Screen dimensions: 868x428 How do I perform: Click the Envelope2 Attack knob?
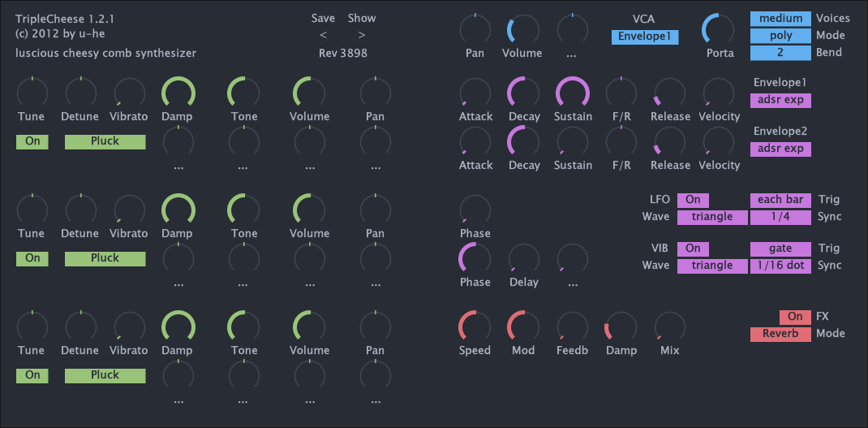[475, 141]
